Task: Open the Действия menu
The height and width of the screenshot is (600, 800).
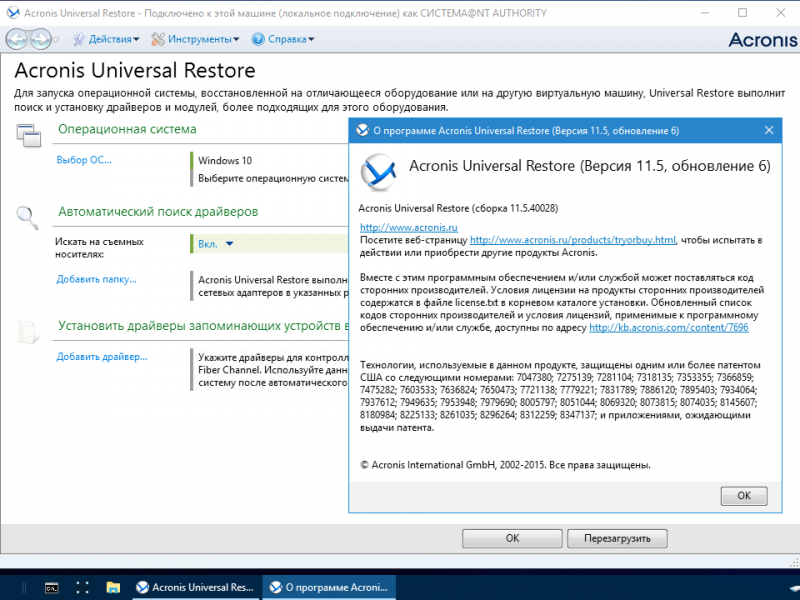Action: (x=114, y=39)
